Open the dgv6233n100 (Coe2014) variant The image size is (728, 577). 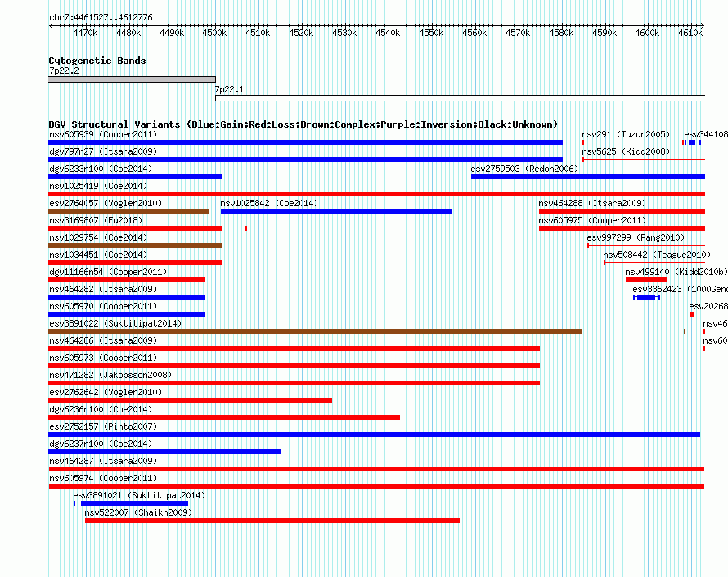[x=101, y=169]
